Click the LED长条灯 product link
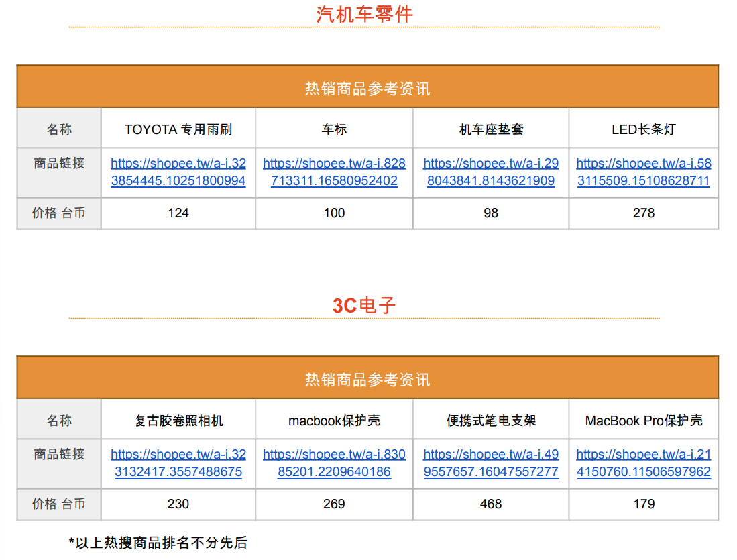Image resolution: width=737 pixels, height=560 pixels. [644, 172]
